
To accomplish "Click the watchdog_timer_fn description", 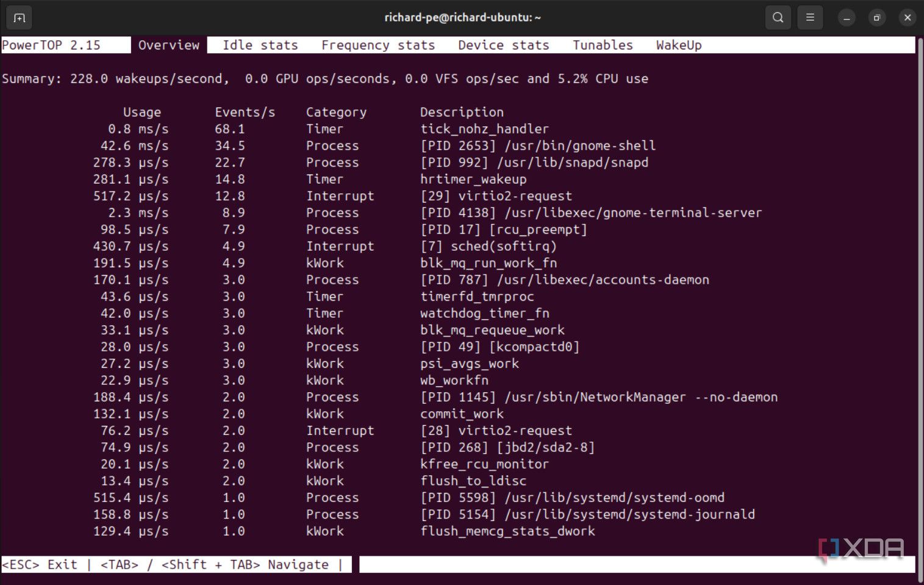I will 485,314.
